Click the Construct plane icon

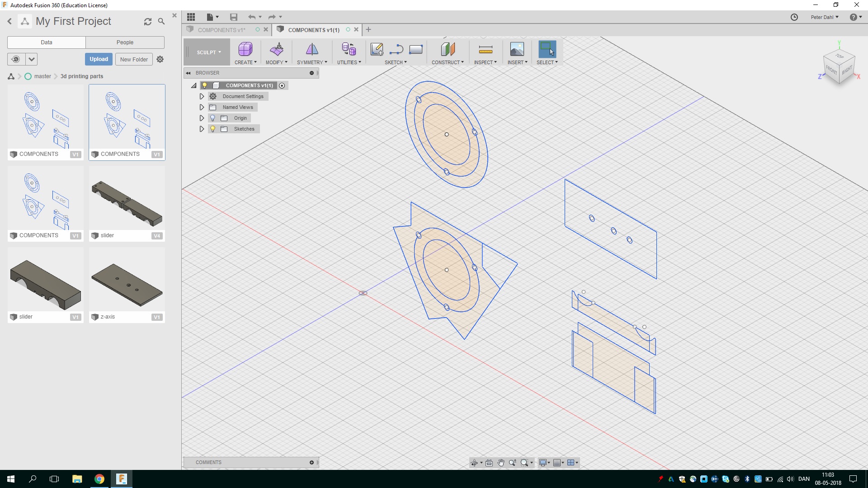click(x=448, y=49)
